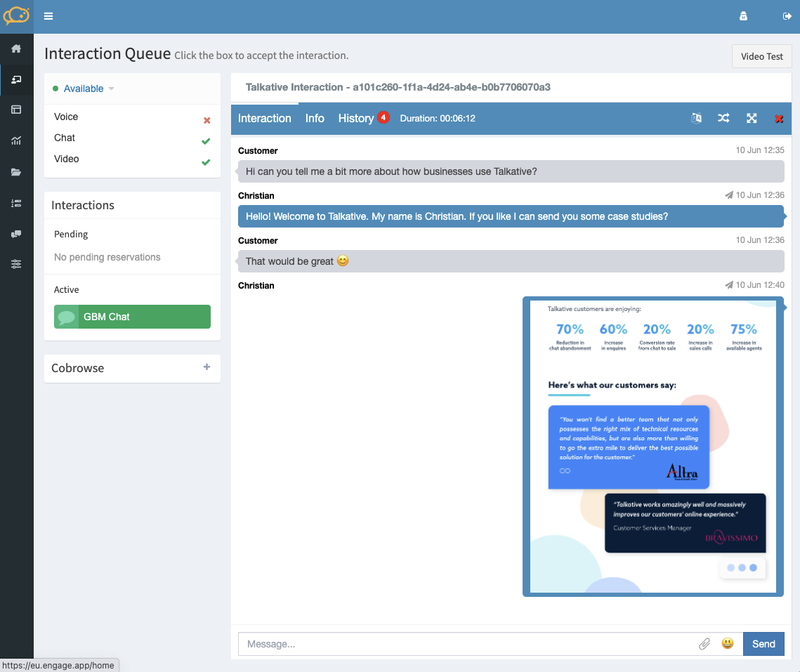The width and height of the screenshot is (800, 672).
Task: Switch to the Interaction tab
Action: tap(264, 119)
